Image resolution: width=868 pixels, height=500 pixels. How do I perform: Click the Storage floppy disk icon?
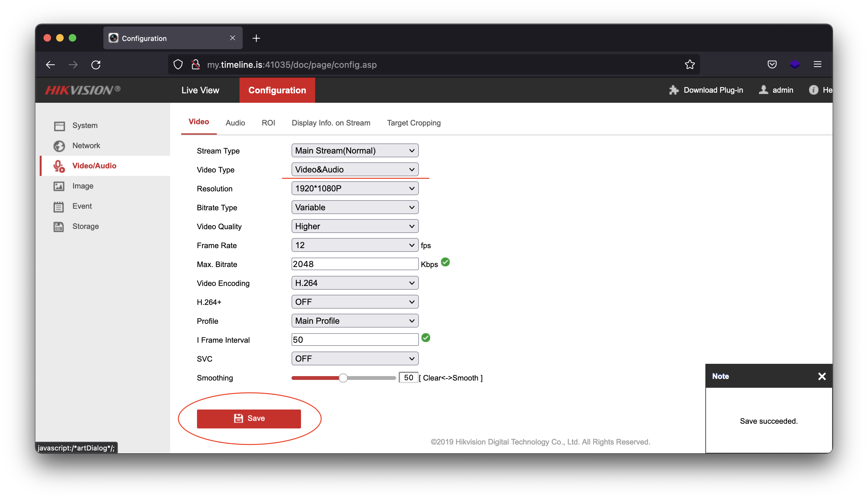point(59,227)
